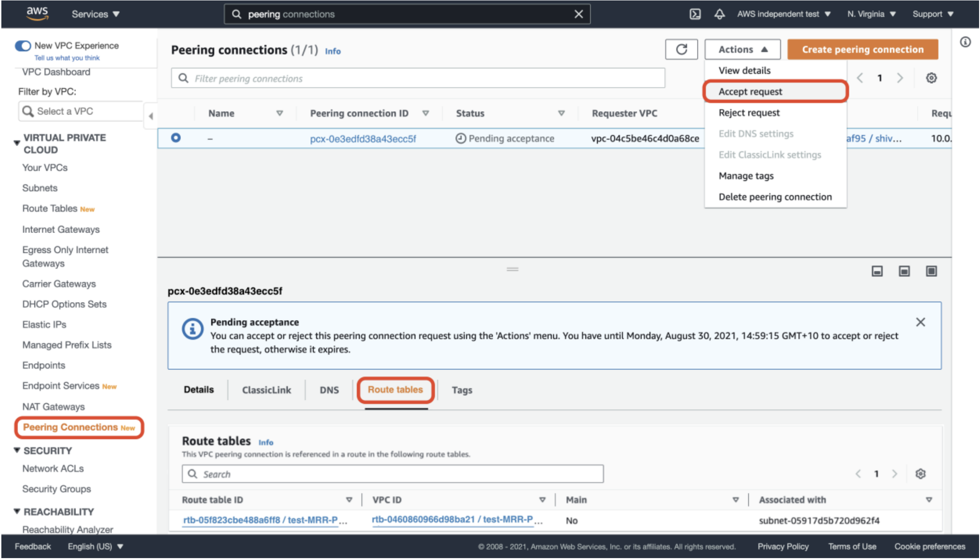The height and width of the screenshot is (559, 980).
Task: Switch to the DNS tab
Action: click(x=329, y=390)
